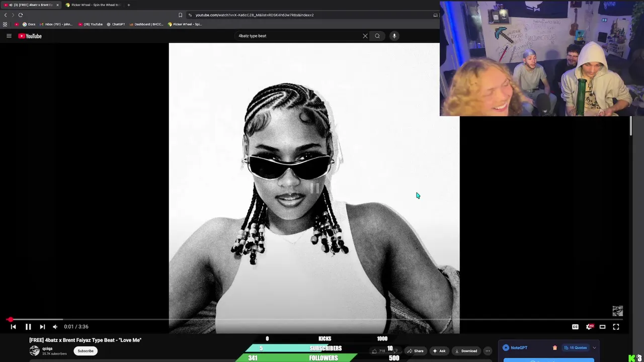Open the YouTube guide hamburger menu
Viewport: 644px width, 362px height.
pos(9,36)
